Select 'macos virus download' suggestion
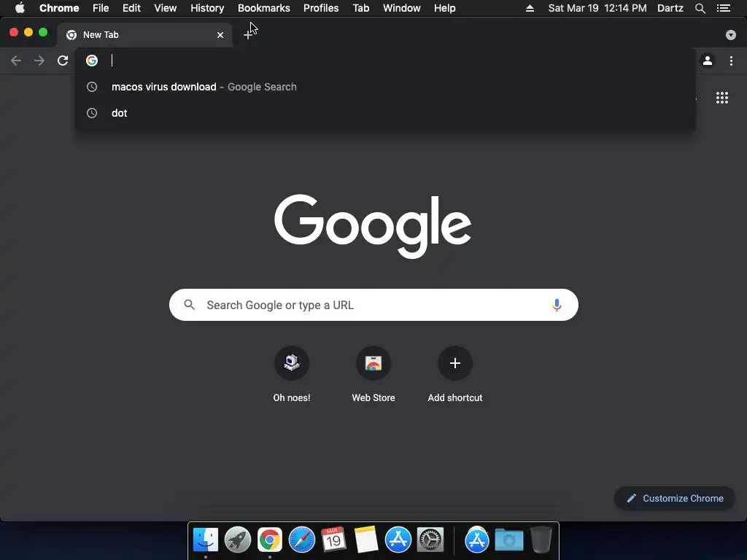The height and width of the screenshot is (560, 747). click(385, 87)
